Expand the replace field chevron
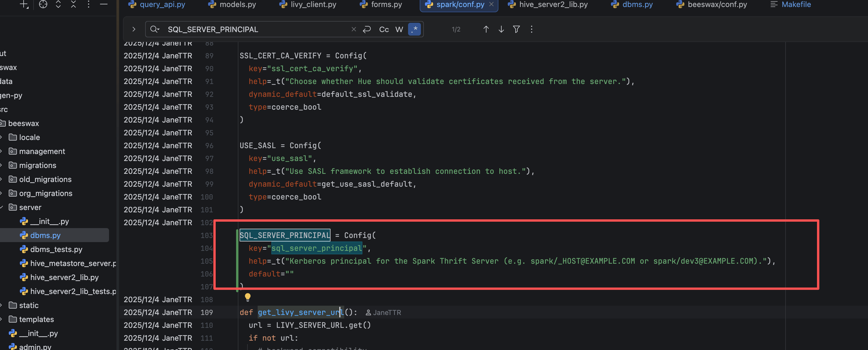Screen dimensions: 868x350 click(134, 29)
